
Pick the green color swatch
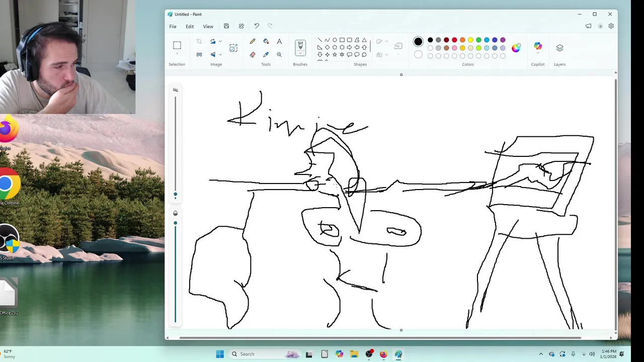(x=478, y=40)
